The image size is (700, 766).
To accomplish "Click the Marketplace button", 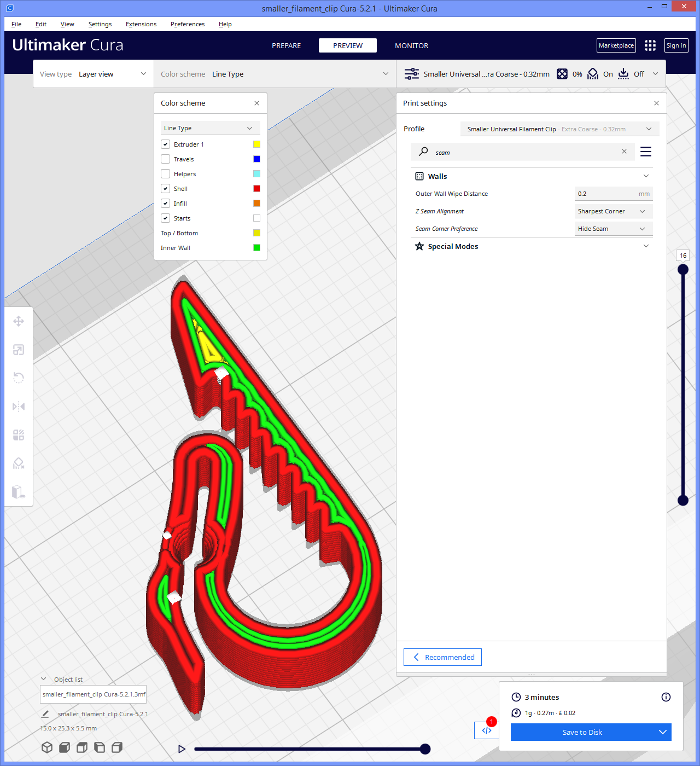I will (616, 45).
